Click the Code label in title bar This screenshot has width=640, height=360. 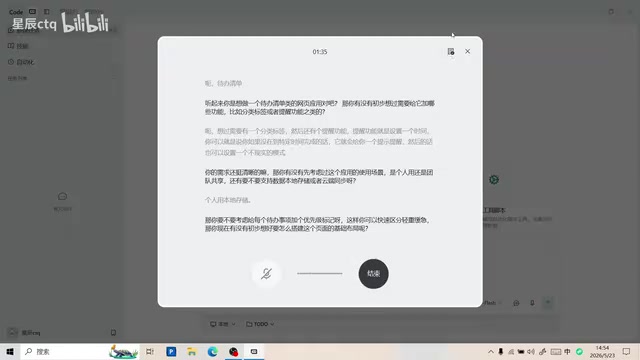click(x=16, y=12)
